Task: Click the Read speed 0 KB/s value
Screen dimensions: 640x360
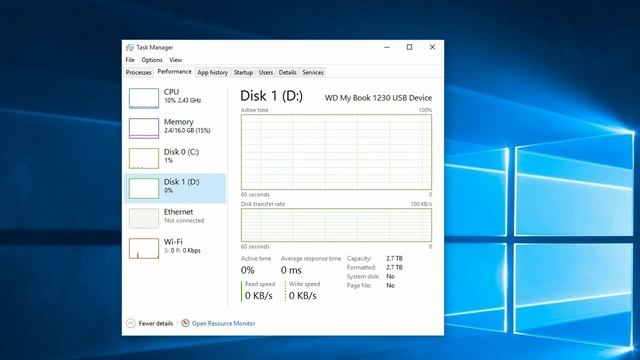Action: coord(258,296)
